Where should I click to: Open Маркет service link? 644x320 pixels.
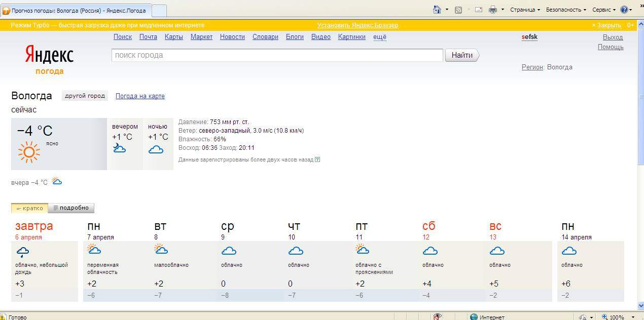pos(201,37)
